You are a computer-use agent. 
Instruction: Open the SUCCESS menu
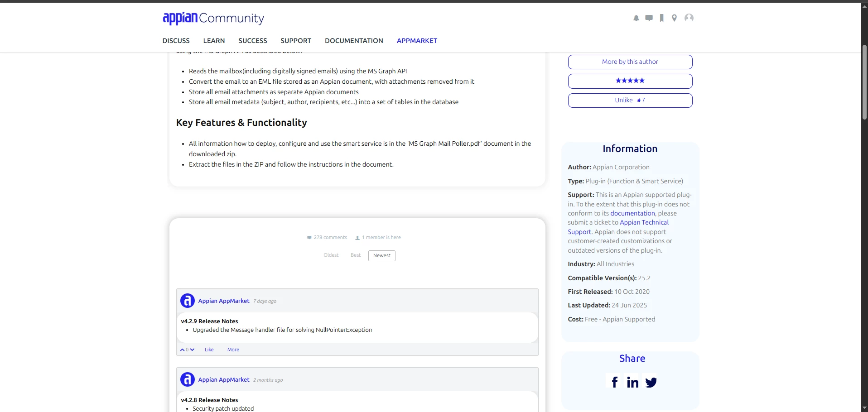[x=253, y=41]
